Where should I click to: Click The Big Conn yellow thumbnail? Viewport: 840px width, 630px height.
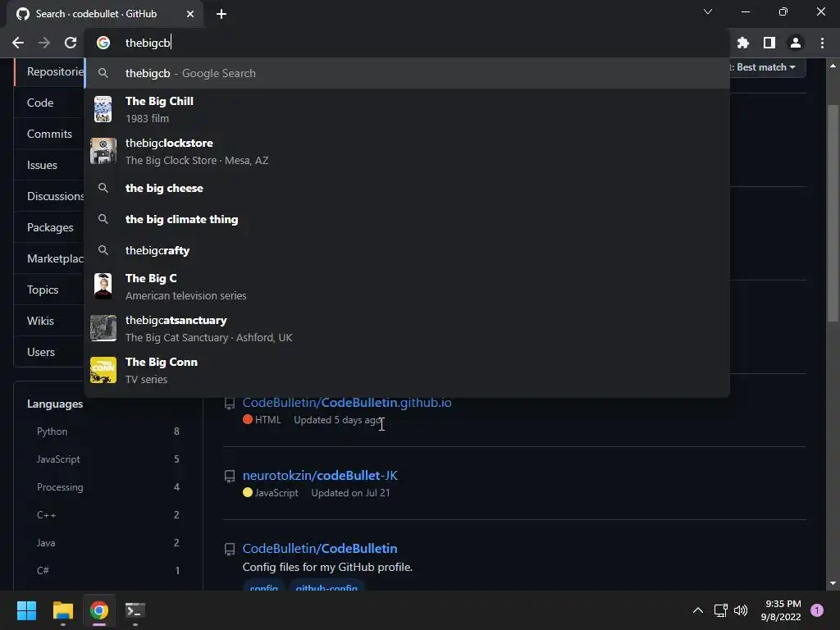coord(103,370)
